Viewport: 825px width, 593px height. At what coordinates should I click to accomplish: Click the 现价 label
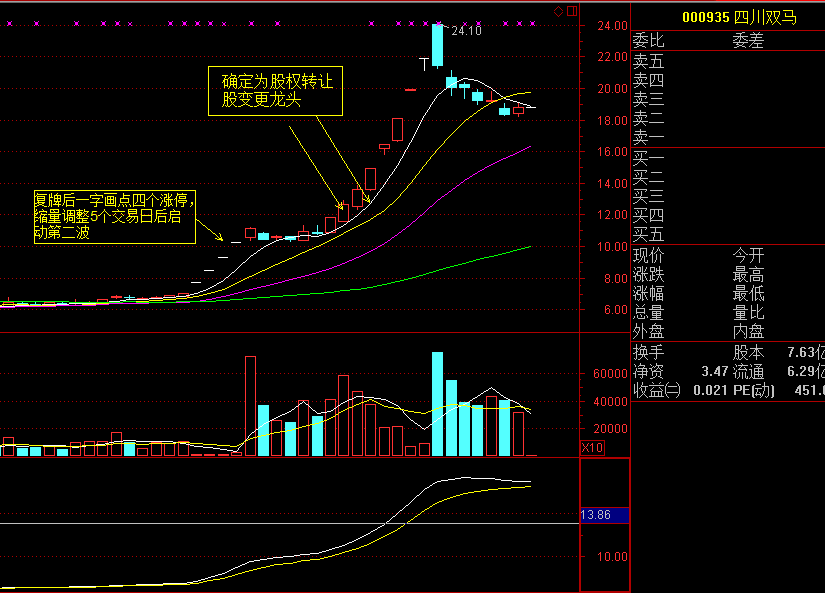648,256
